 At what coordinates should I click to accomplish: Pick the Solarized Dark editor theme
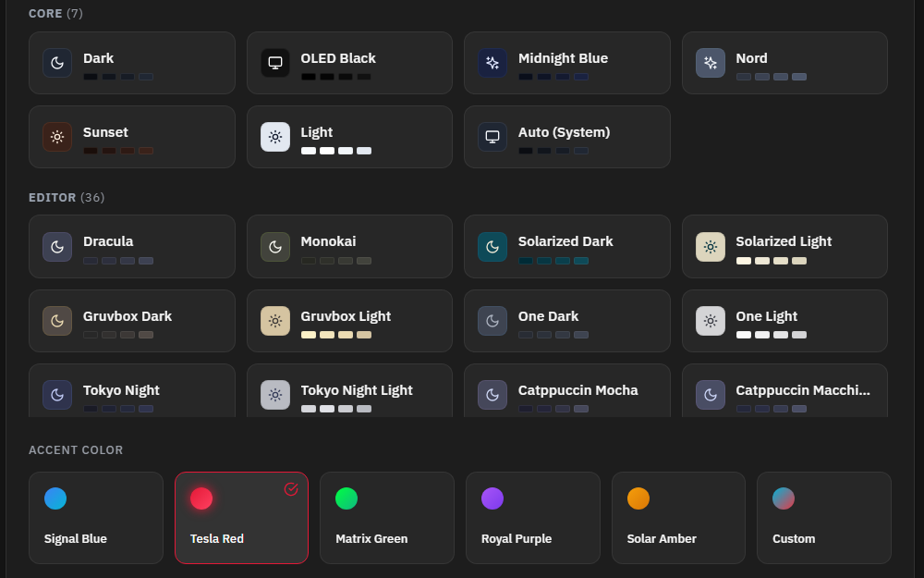point(567,247)
